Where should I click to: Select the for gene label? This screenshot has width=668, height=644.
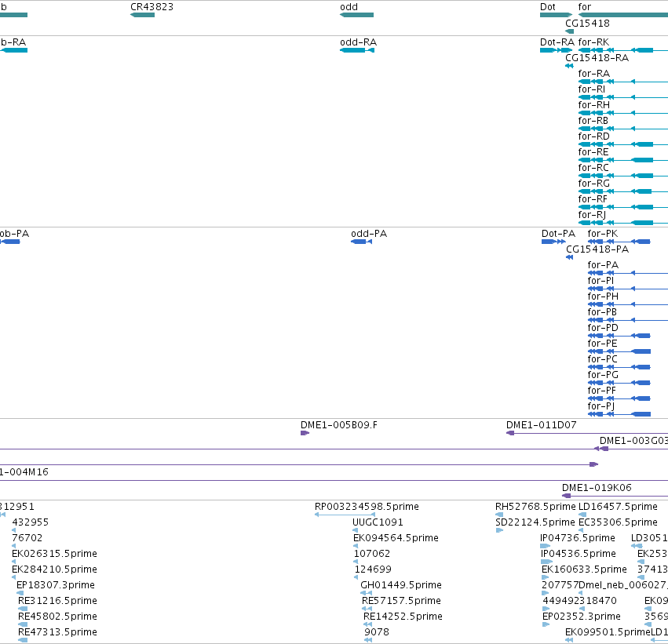(585, 7)
